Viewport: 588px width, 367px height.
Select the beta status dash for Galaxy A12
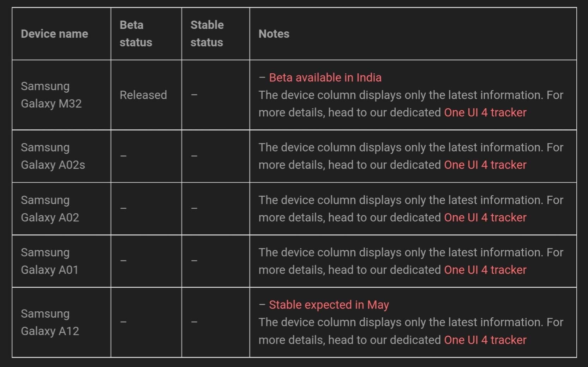[x=123, y=322]
